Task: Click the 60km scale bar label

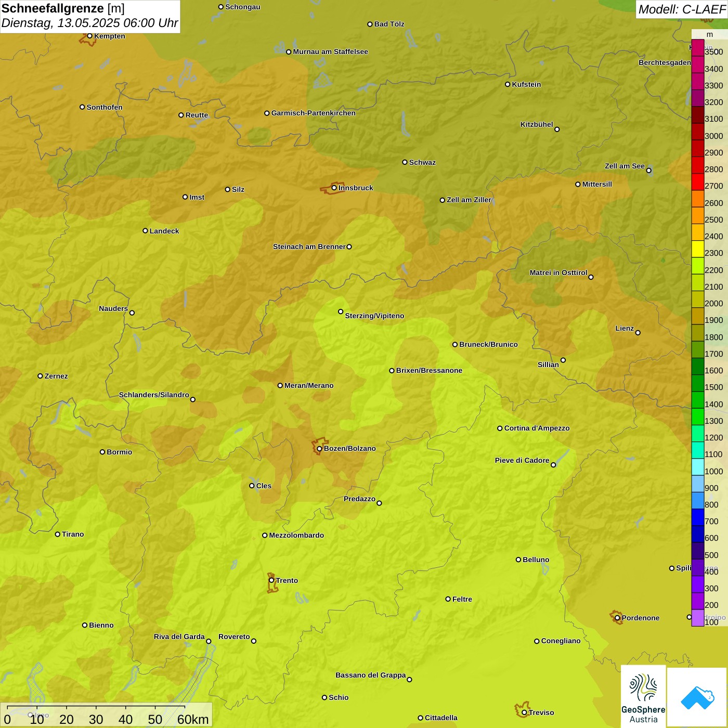Action: [x=193, y=719]
